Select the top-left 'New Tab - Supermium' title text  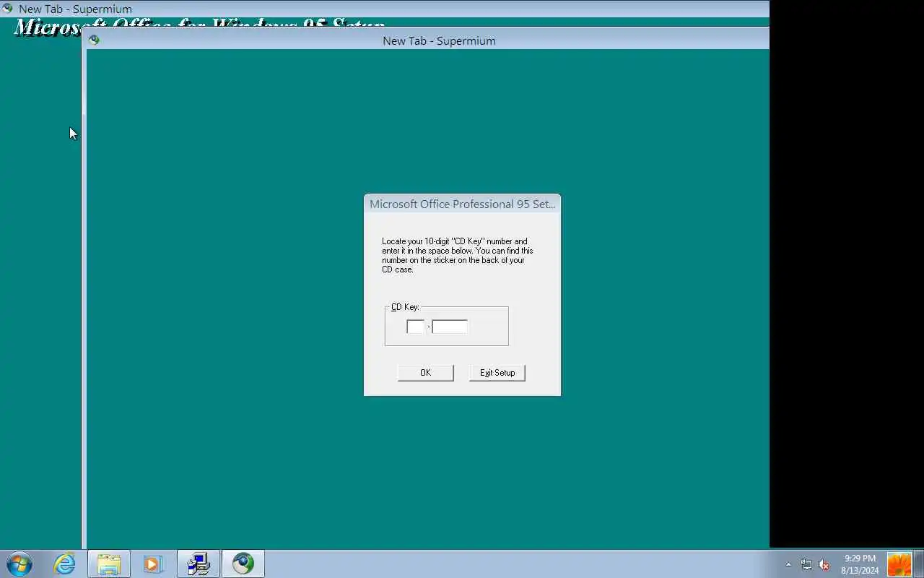click(x=75, y=9)
